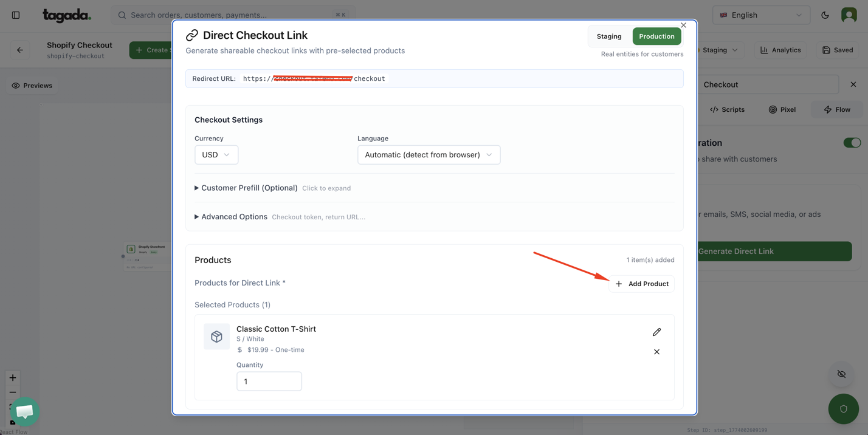Click the back arrow beside Shopify Checkout

20,50
